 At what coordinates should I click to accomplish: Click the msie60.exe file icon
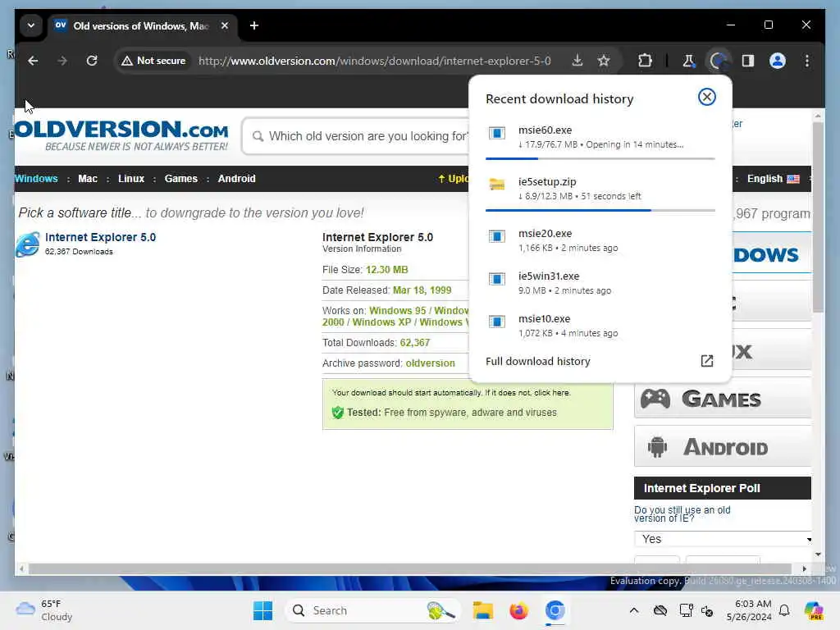pyautogui.click(x=496, y=133)
